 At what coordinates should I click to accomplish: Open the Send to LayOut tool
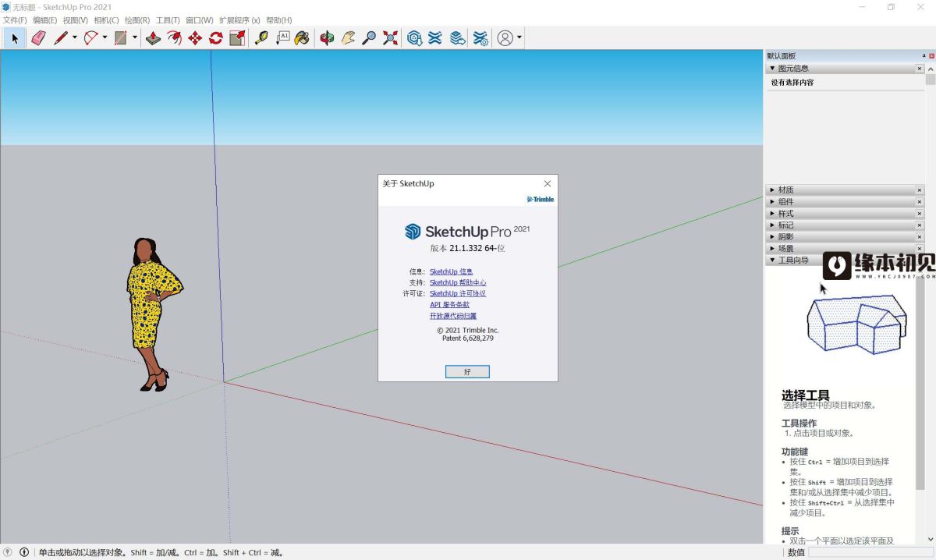[x=458, y=37]
